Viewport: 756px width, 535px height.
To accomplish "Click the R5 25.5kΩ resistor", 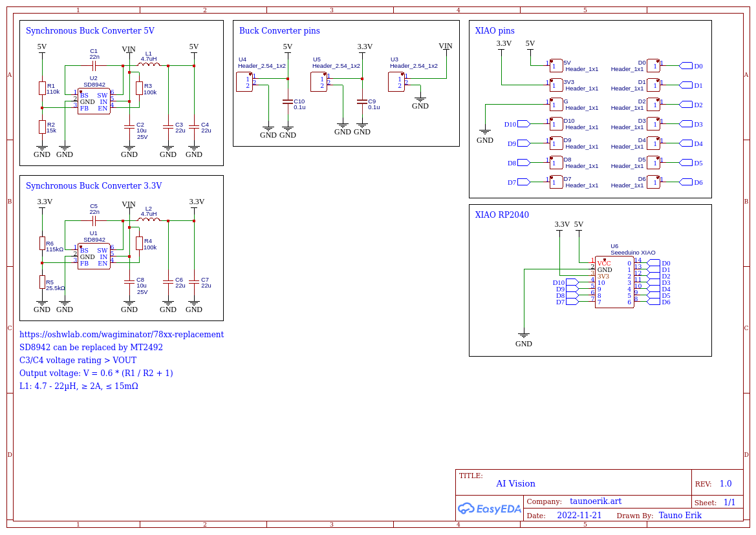I will tap(42, 282).
